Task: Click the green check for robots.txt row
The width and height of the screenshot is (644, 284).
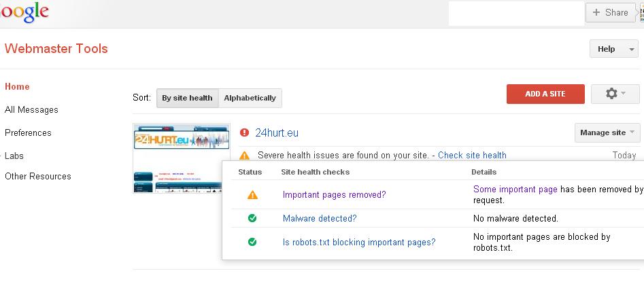Action: click(252, 241)
